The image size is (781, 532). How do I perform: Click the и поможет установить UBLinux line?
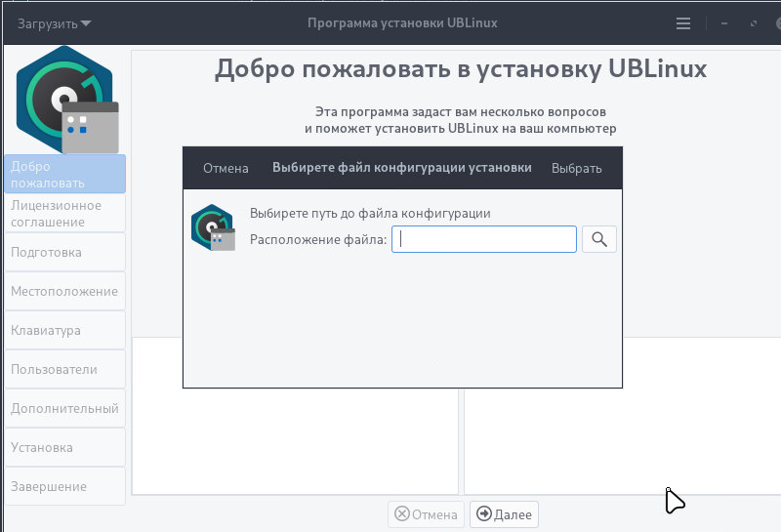[460, 129]
